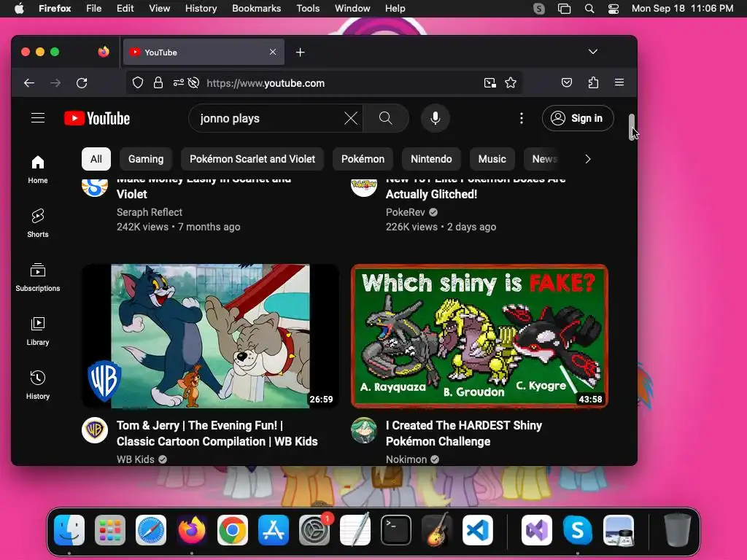Select the Gaming filter chip
This screenshot has width=747, height=560.
146,159
